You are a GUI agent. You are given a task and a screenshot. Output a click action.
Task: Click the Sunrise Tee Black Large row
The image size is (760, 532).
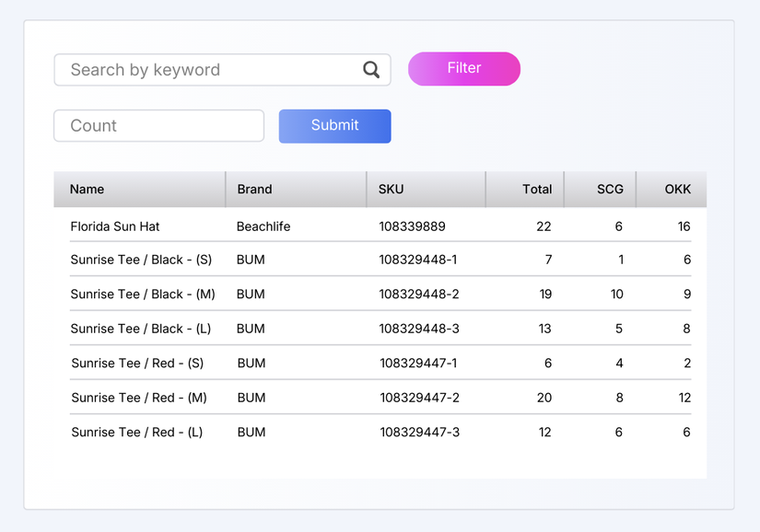point(276,329)
